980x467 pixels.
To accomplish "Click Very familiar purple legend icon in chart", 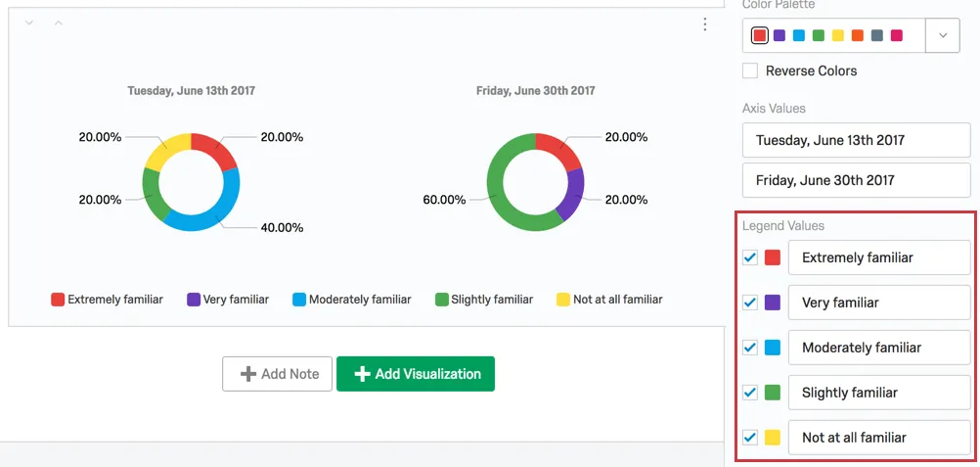I will pos(193,300).
